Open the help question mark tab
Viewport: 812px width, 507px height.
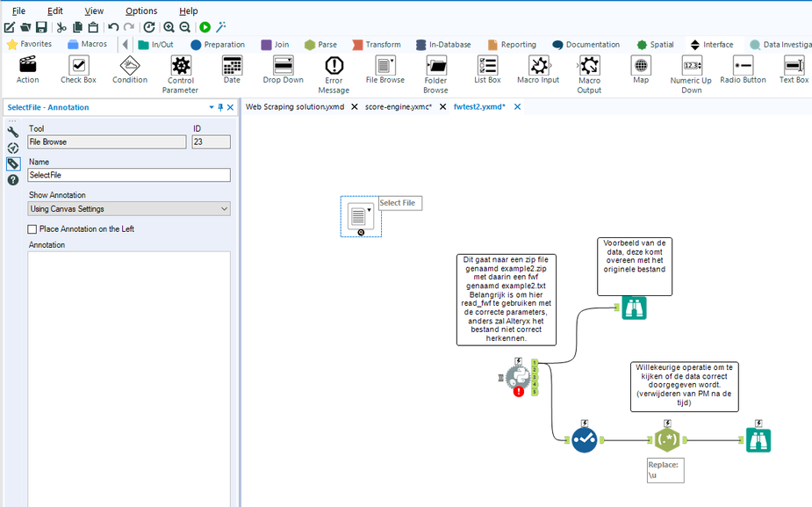click(x=13, y=180)
